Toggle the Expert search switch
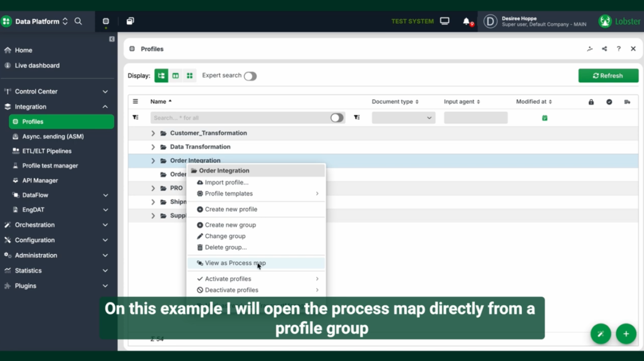The width and height of the screenshot is (644, 361). (250, 76)
